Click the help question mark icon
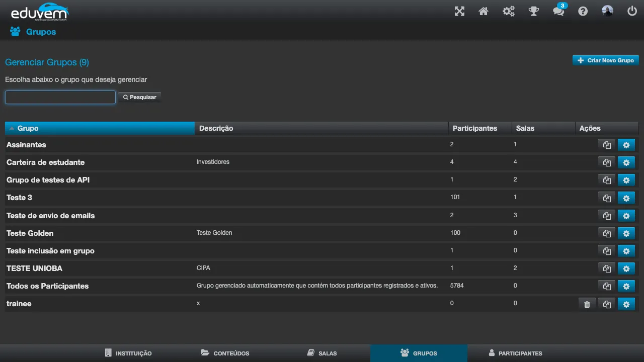 (583, 11)
